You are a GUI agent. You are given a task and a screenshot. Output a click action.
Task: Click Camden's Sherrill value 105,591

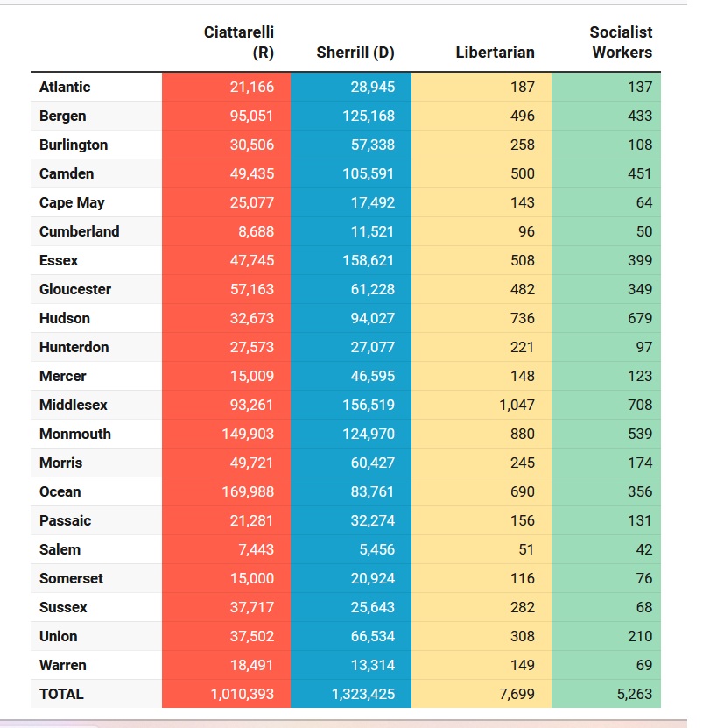[369, 173]
